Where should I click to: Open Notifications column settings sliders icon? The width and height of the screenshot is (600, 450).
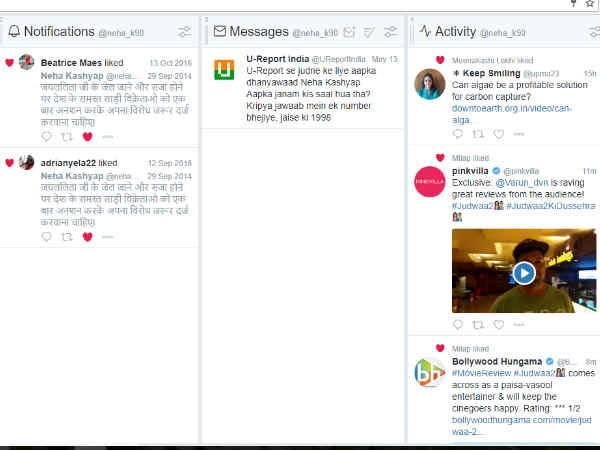pos(184,32)
